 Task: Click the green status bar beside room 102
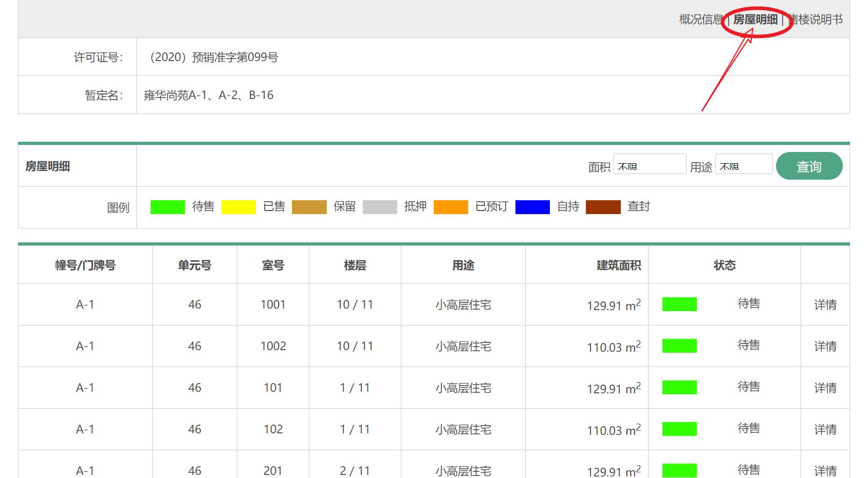679,429
